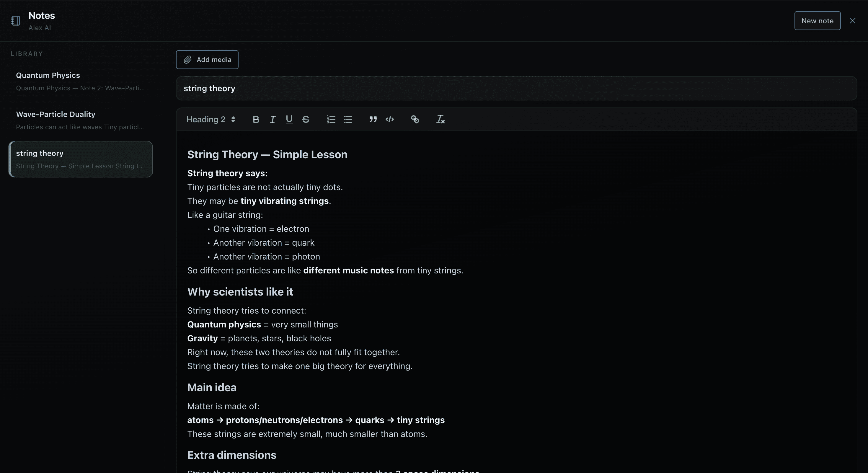Click the note title field 'string theory'

pyautogui.click(x=516, y=88)
